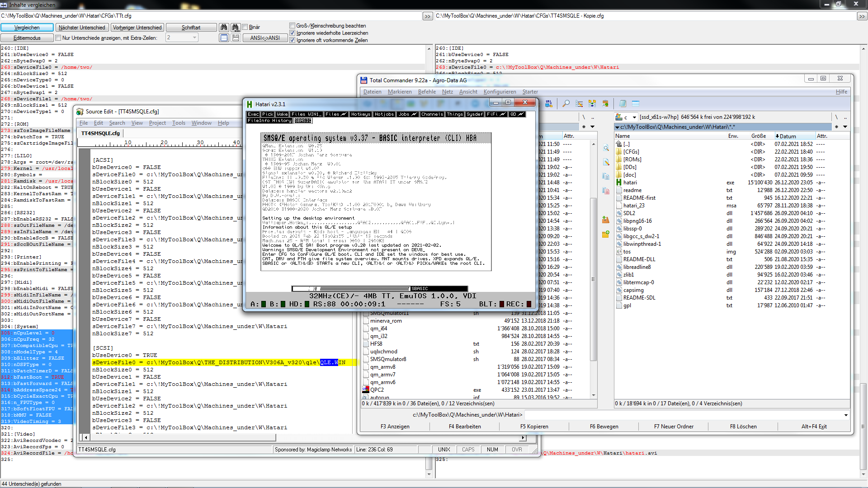The height and width of the screenshot is (488, 868).
Task: Click the notepad icon in Total Commander toolbar
Action: (623, 103)
